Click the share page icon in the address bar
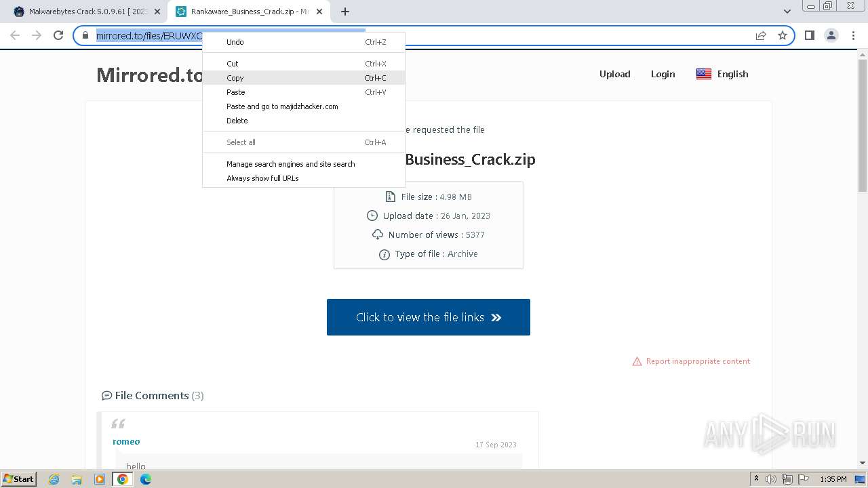868x488 pixels. click(x=761, y=35)
